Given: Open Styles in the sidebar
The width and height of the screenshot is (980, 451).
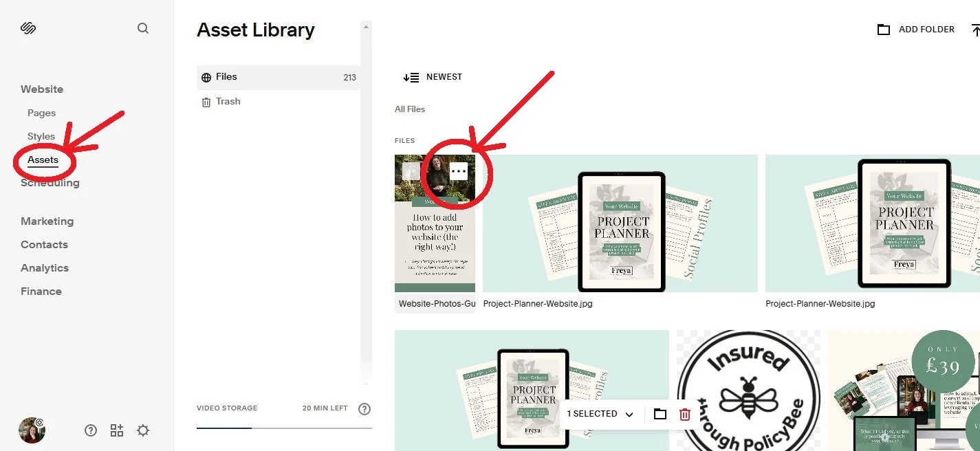Looking at the screenshot, I should [41, 136].
